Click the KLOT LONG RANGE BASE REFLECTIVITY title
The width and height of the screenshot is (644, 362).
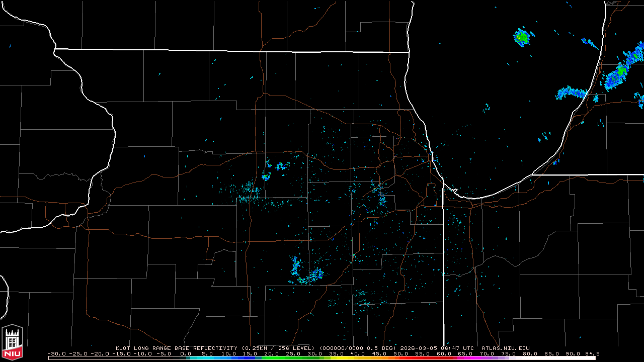(x=176, y=348)
